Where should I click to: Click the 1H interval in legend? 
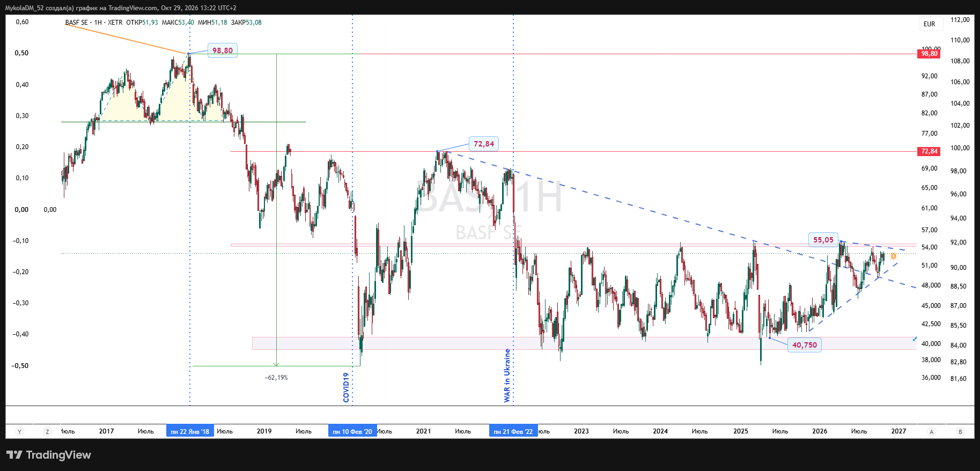click(98, 23)
